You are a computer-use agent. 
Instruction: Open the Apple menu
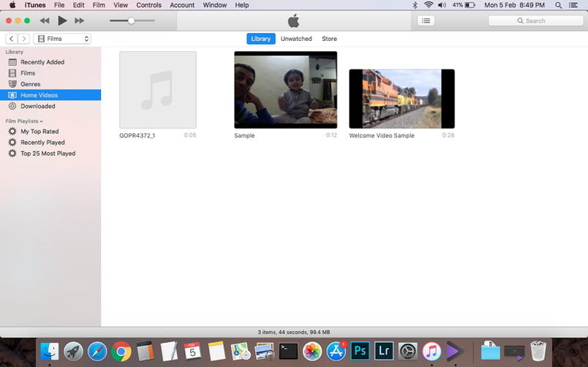[12, 5]
